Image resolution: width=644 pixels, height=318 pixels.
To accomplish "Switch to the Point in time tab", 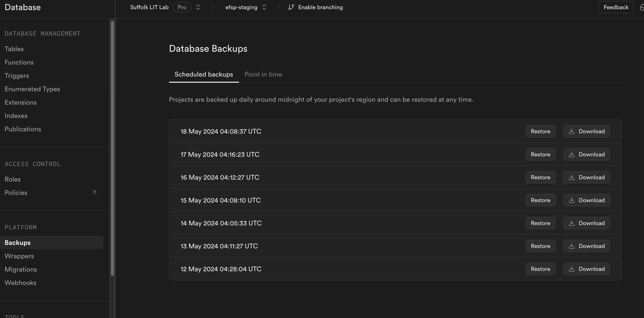I will [263, 74].
